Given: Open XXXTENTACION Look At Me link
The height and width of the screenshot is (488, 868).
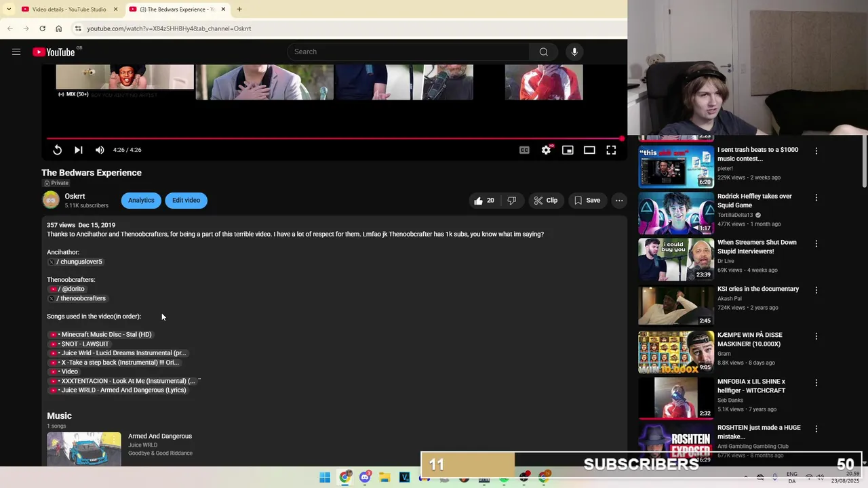Looking at the screenshot, I should [123, 381].
